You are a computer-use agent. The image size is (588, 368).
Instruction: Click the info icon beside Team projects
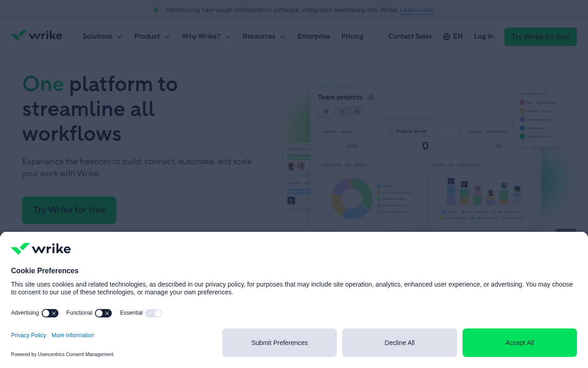[x=371, y=97]
